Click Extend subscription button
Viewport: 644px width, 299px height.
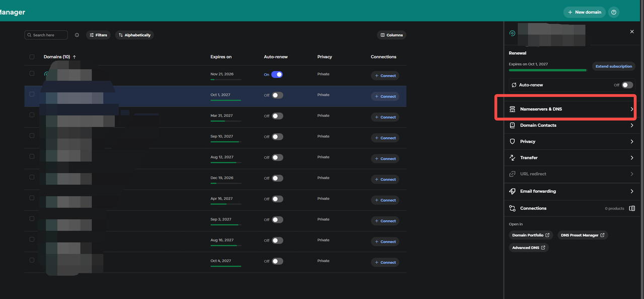[613, 66]
